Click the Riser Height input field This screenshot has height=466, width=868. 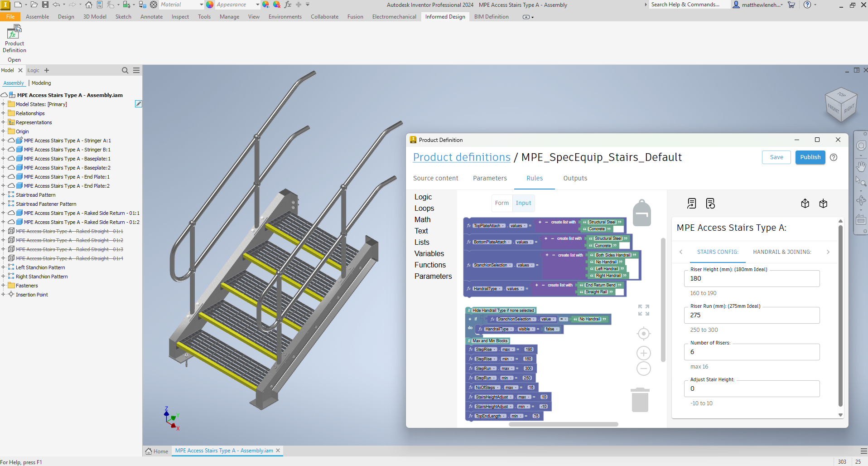[x=751, y=279]
